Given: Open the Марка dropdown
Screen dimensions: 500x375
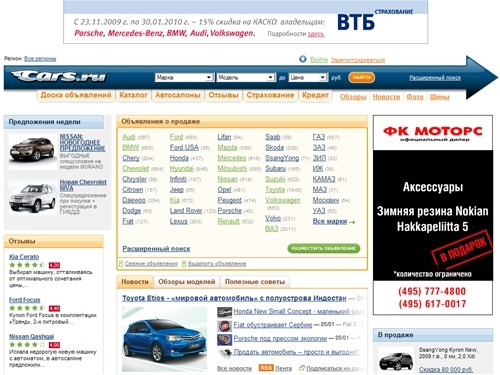Looking at the screenshot, I should (184, 77).
